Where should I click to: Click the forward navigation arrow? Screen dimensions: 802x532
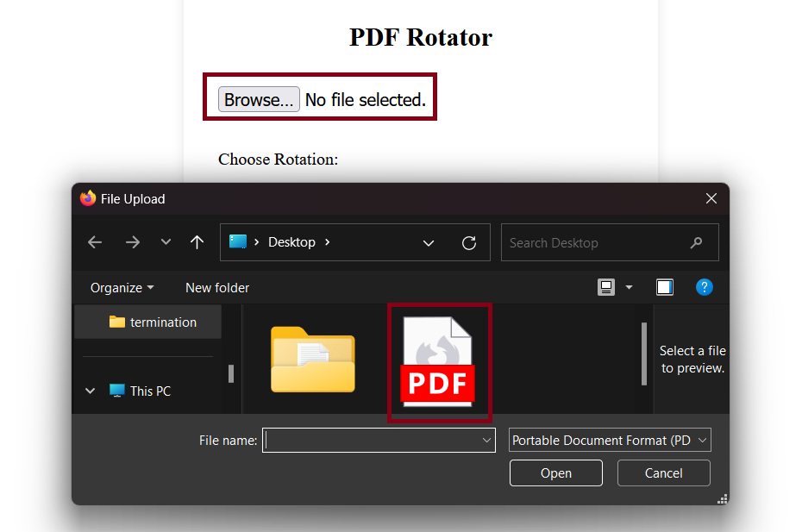[132, 242]
